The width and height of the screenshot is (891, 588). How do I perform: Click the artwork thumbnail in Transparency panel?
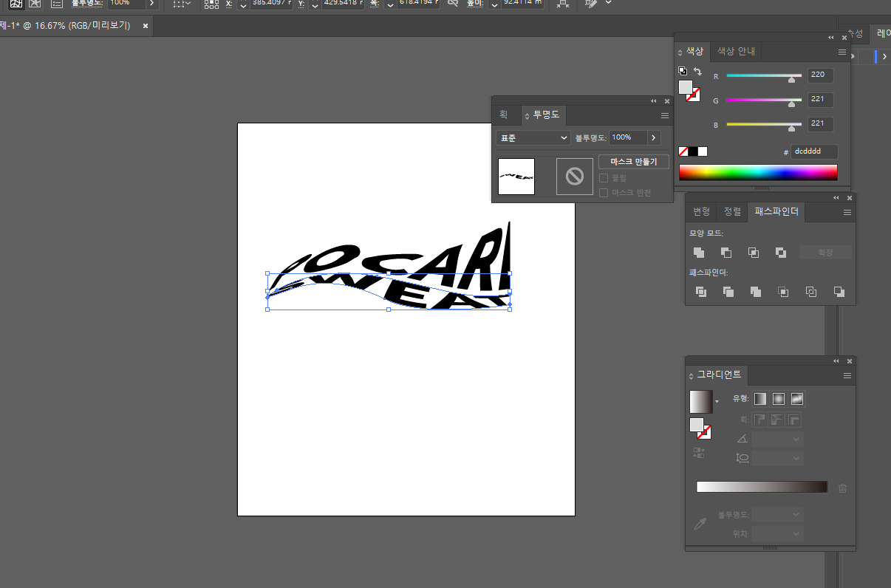point(516,177)
